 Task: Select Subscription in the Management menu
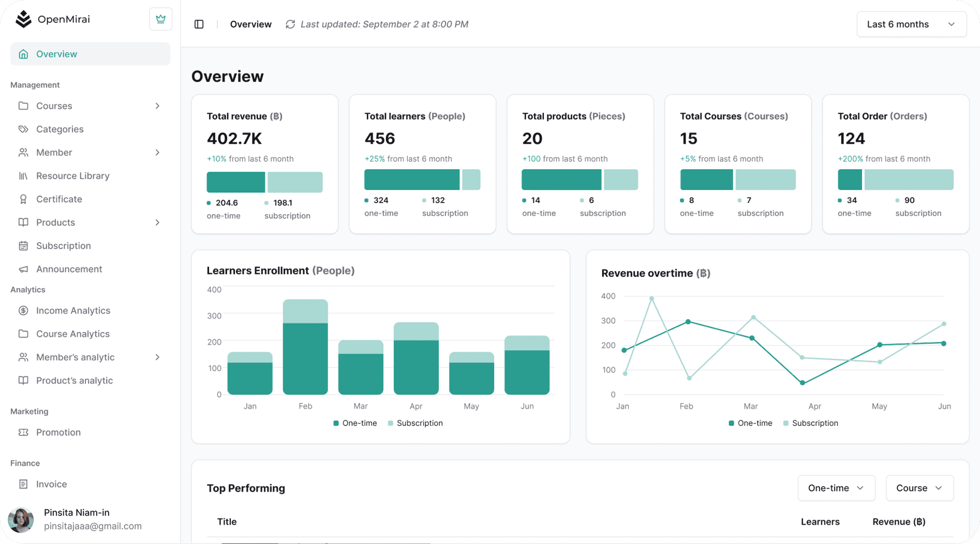[x=63, y=246]
